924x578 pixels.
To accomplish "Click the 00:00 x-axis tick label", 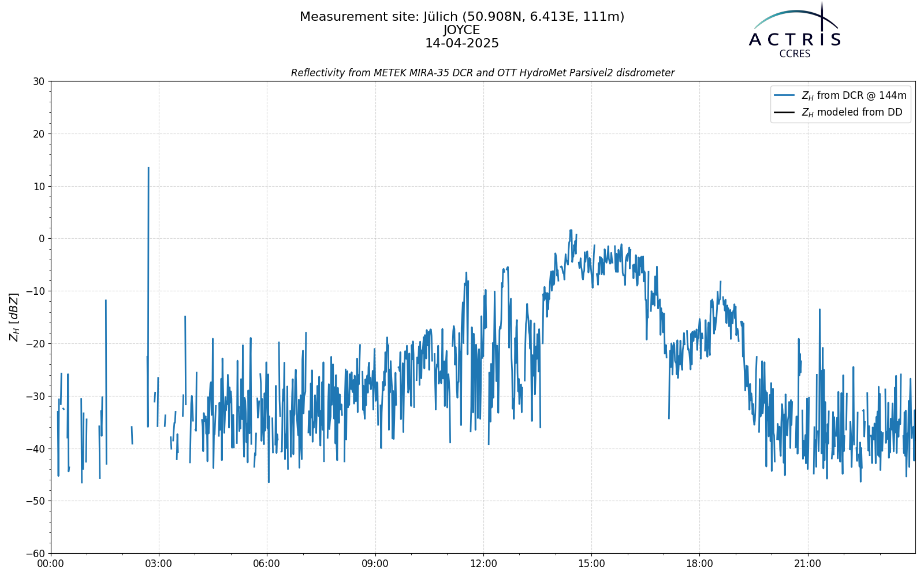I will point(51,564).
